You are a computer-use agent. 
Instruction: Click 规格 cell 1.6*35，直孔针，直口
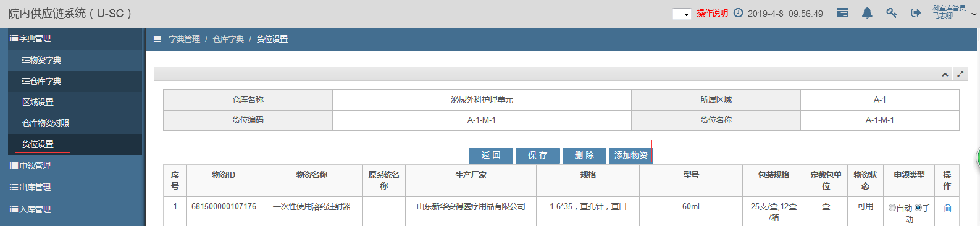point(588,206)
